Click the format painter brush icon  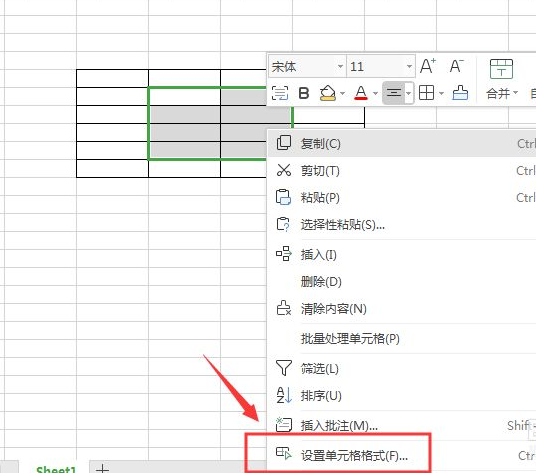[x=460, y=93]
